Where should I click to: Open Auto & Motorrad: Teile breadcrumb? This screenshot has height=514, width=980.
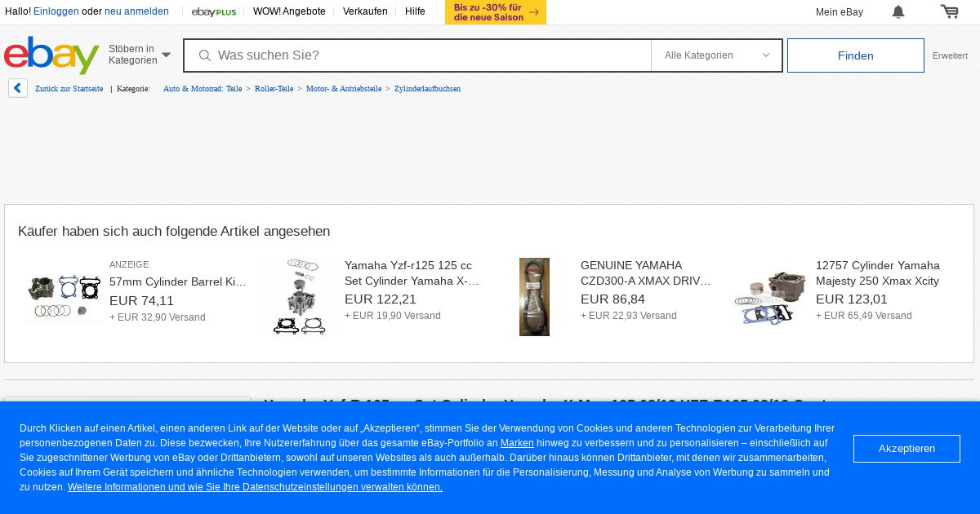click(x=203, y=88)
